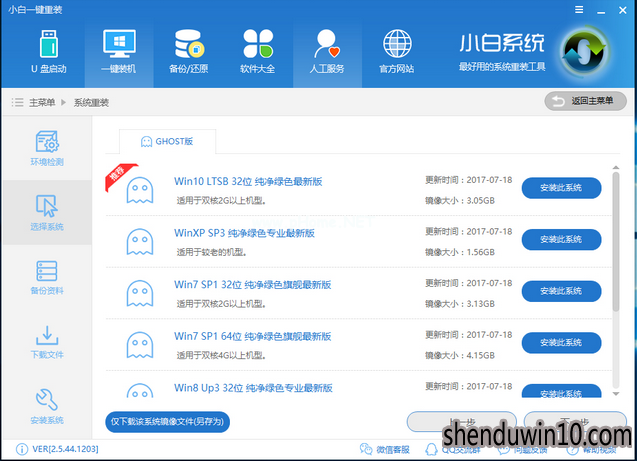Switch to the GHOST版 tab
The width and height of the screenshot is (637, 461).
point(167,141)
